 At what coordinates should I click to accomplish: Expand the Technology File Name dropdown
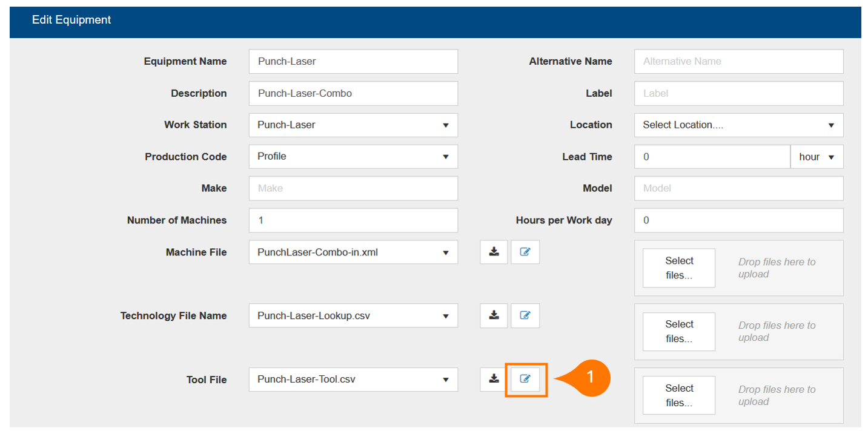coord(353,316)
